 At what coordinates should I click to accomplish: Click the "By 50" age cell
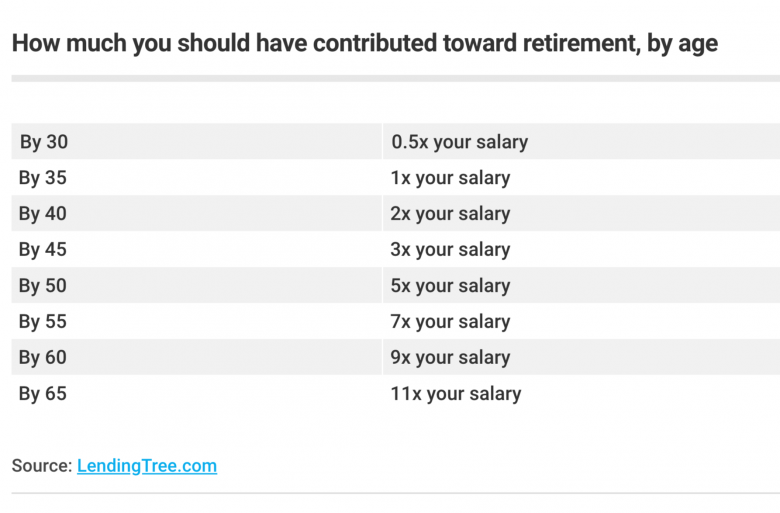(43, 286)
